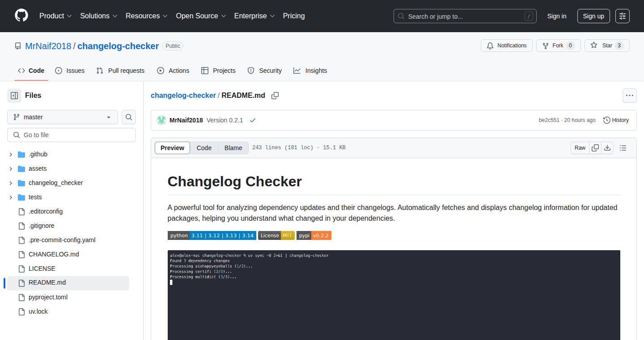This screenshot has height=340, width=644.
Task: Click the Raw button
Action: coord(580,148)
